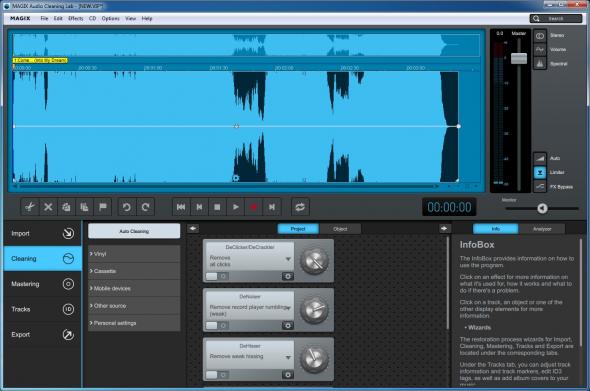Switch on the DeNoiser effect
The height and width of the screenshot is (391, 590).
[217, 326]
